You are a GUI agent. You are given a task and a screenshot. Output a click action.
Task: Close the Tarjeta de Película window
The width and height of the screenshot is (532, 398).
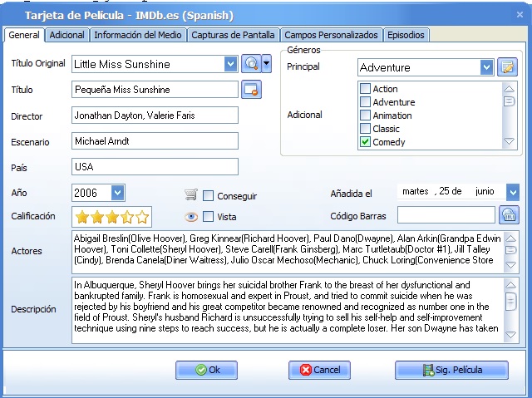(x=517, y=14)
